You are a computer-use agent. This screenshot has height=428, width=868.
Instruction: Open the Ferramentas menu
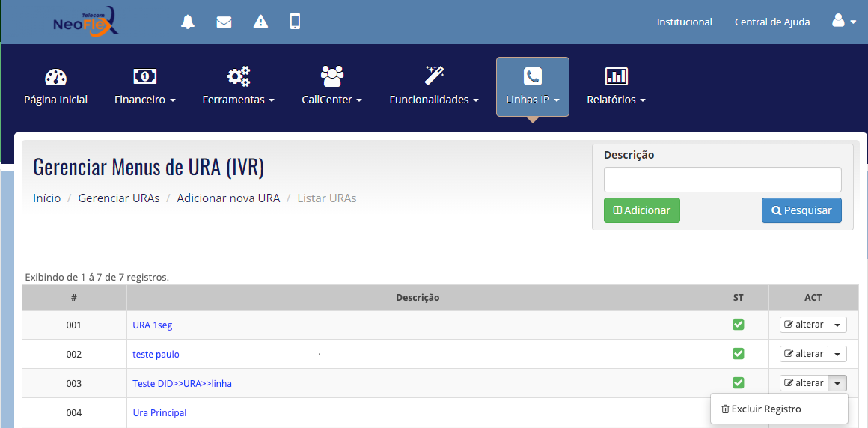(239, 87)
